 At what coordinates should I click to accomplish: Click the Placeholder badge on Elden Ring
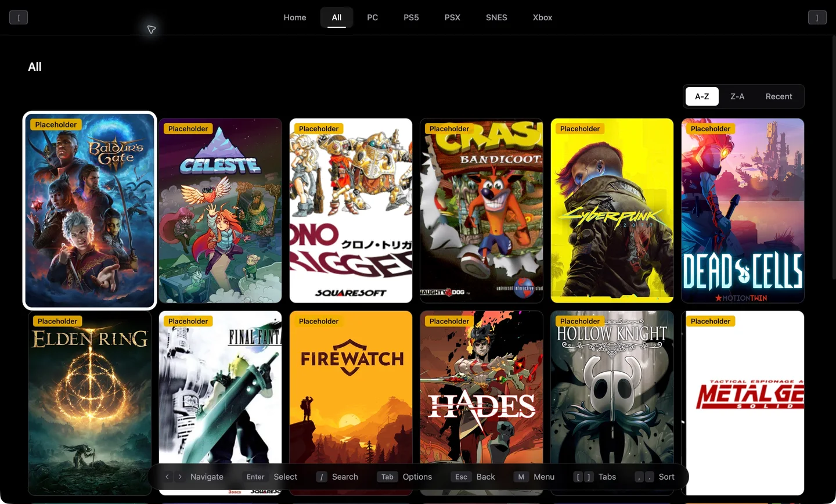pos(57,321)
